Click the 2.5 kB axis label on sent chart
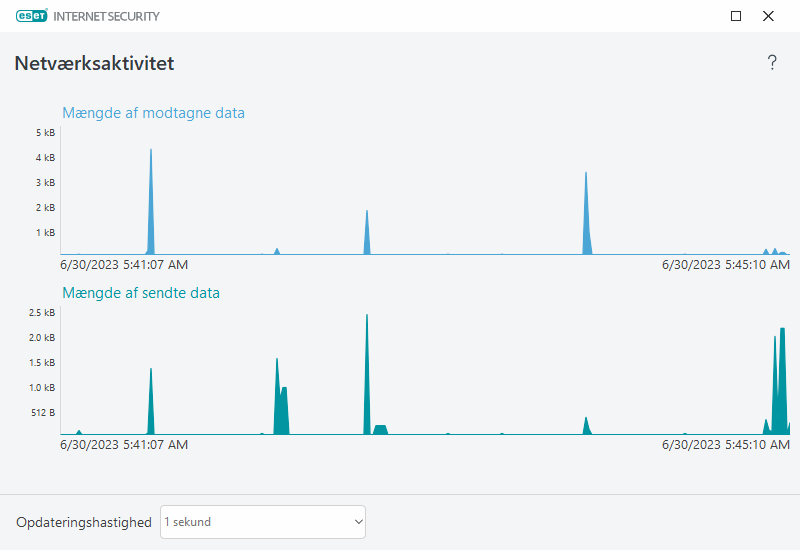The image size is (800, 550). tap(43, 313)
